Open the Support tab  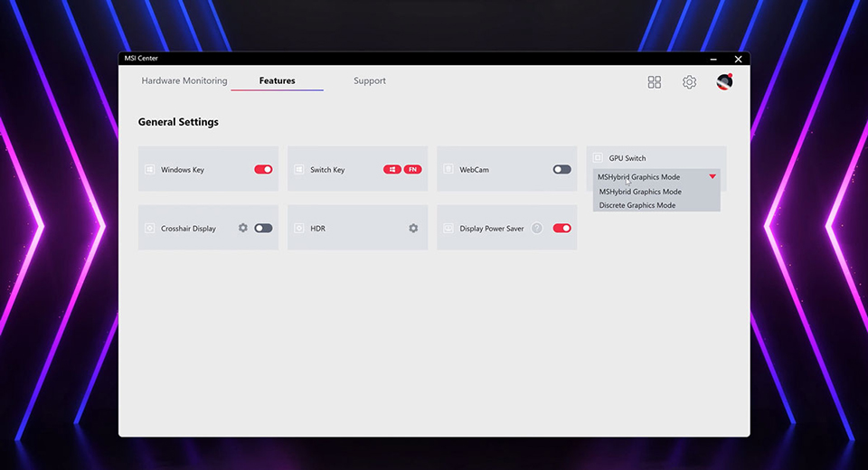click(x=370, y=81)
